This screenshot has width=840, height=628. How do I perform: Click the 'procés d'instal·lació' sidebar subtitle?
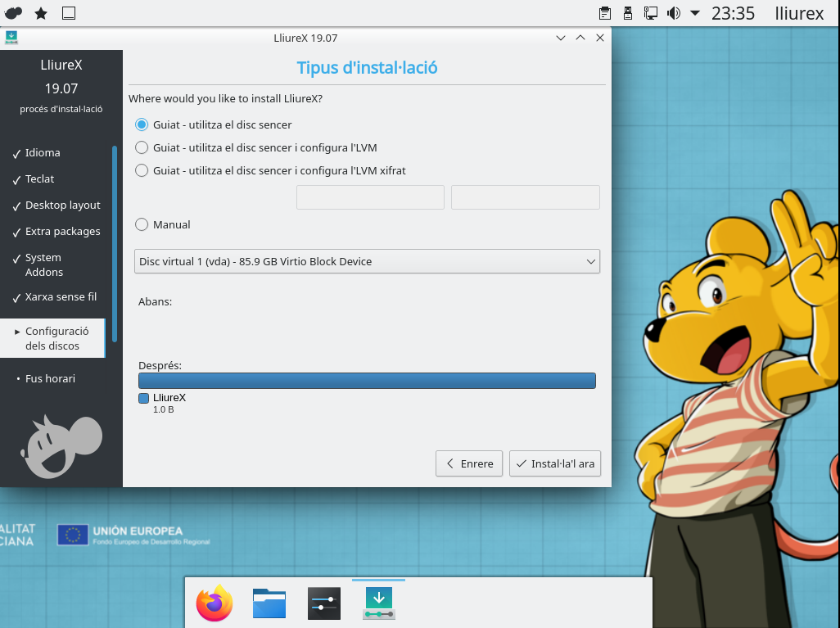click(61, 110)
